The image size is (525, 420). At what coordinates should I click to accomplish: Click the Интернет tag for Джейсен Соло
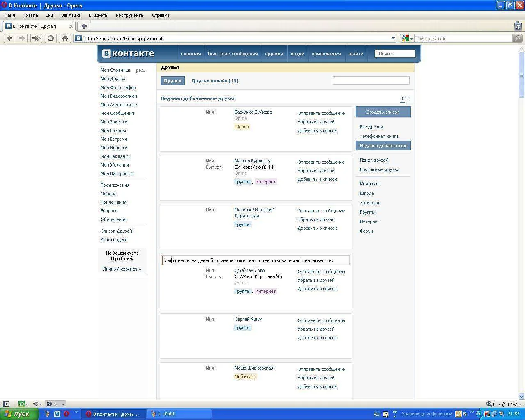pyautogui.click(x=266, y=291)
